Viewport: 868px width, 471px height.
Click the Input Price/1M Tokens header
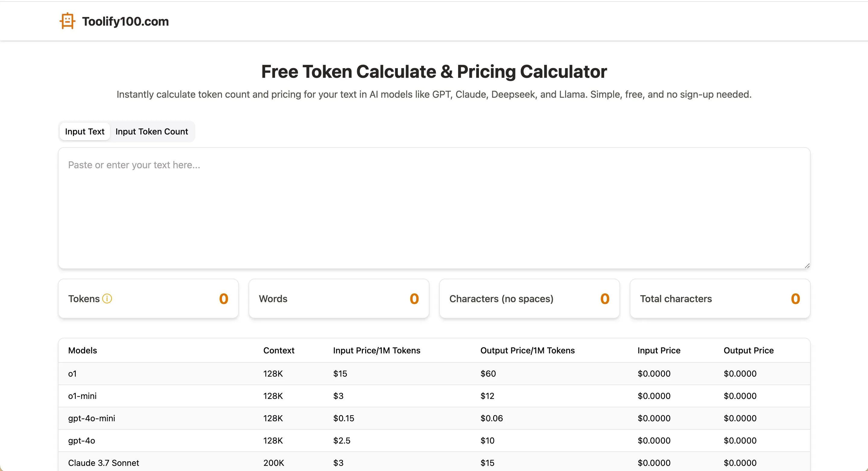376,350
